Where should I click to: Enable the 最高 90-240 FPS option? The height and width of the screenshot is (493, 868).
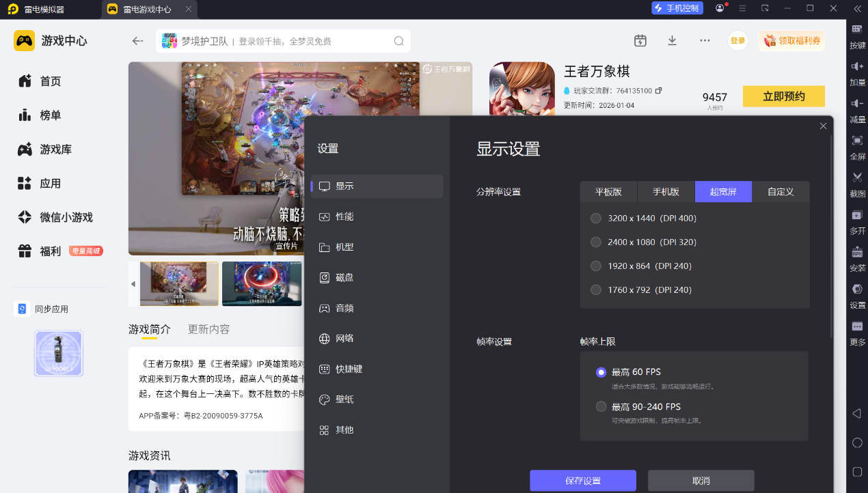(x=601, y=407)
